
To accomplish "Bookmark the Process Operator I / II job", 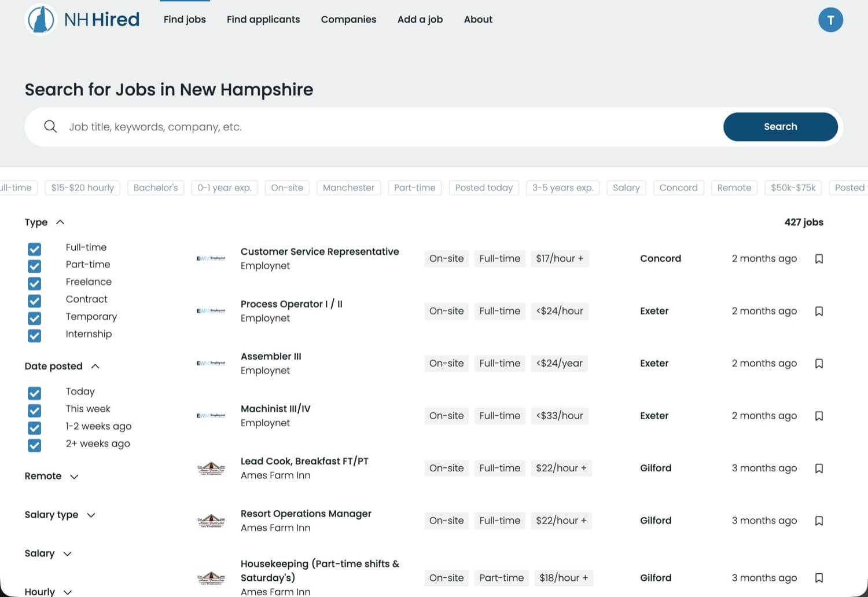I will [x=819, y=312].
